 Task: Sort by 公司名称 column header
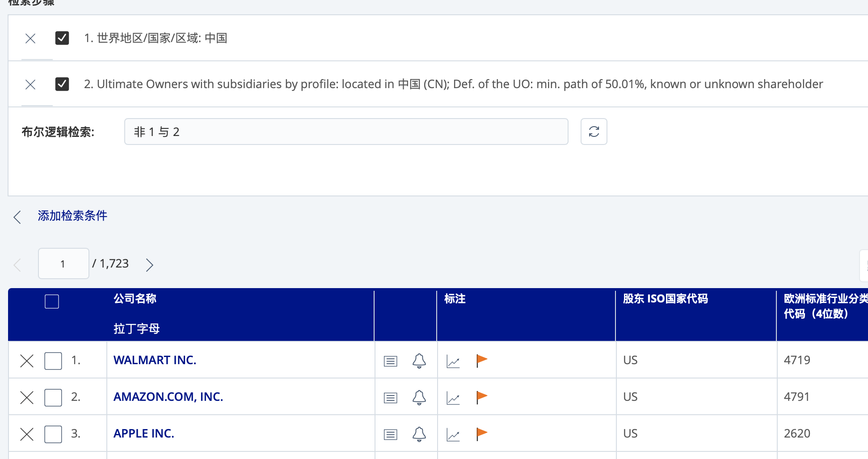coord(135,299)
